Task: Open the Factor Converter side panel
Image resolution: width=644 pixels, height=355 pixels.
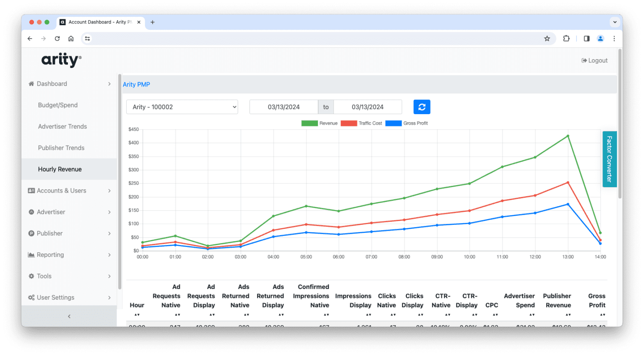Action: click(x=609, y=159)
